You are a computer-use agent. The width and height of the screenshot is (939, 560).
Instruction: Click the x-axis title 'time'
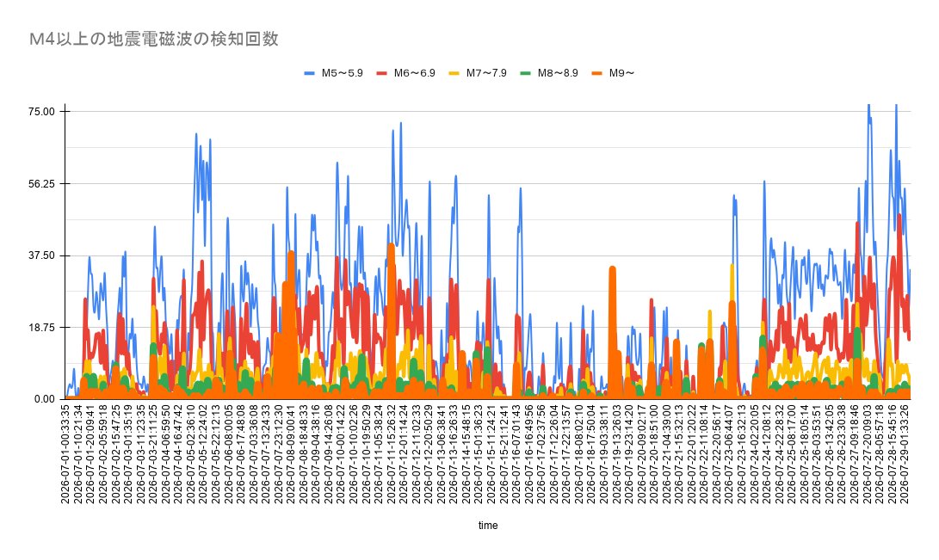point(488,526)
